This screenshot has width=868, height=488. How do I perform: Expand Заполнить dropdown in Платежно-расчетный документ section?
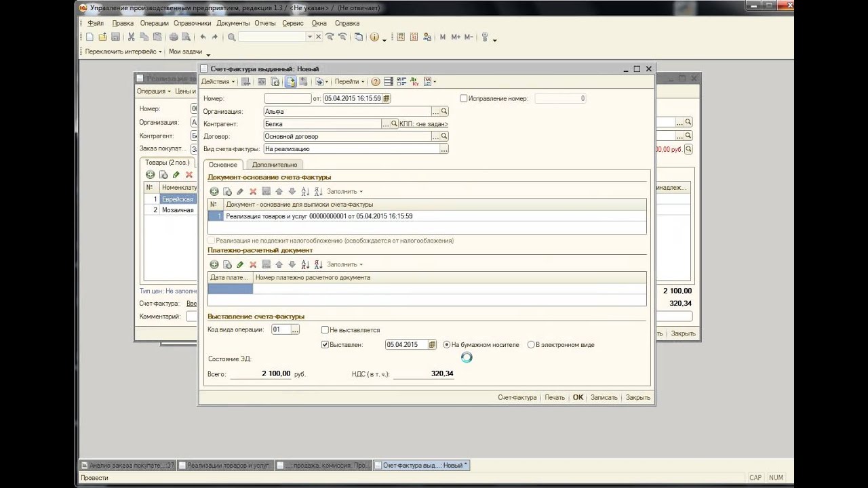[x=344, y=265]
